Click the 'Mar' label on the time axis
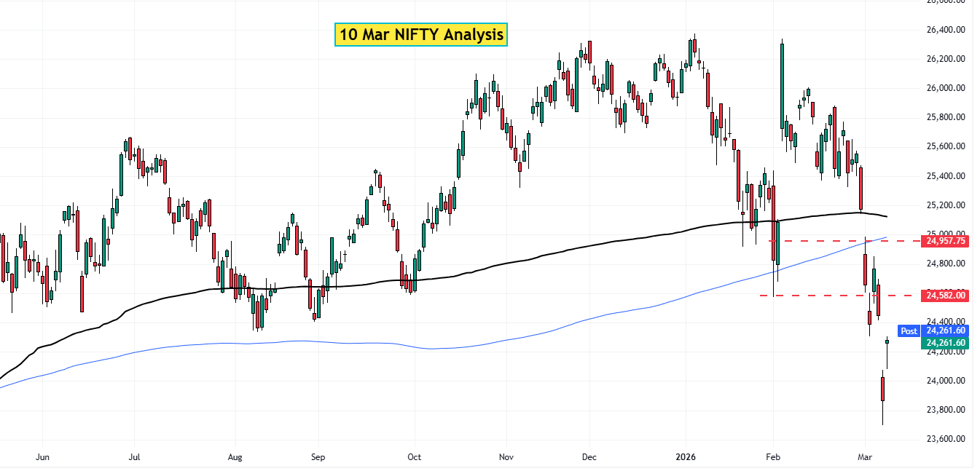This screenshot has width=980, height=471. (864, 457)
